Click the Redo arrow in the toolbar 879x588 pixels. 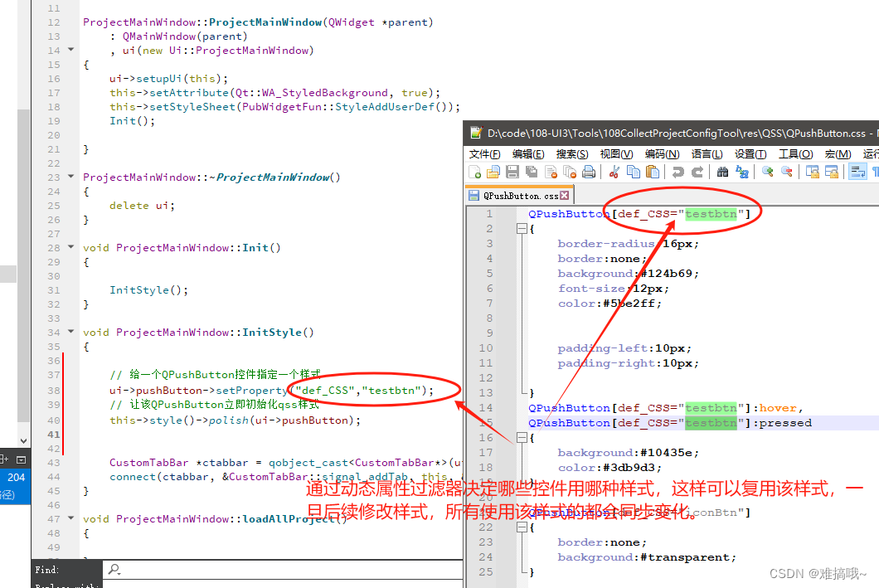pyautogui.click(x=695, y=172)
